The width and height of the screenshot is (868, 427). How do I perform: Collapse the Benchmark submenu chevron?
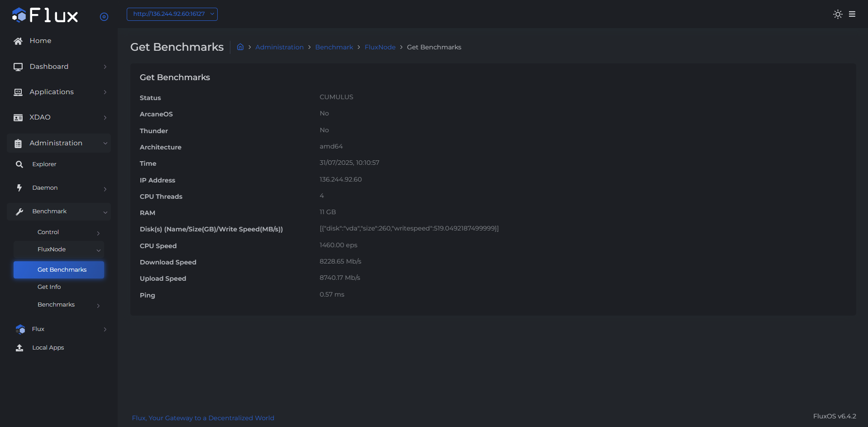click(105, 212)
